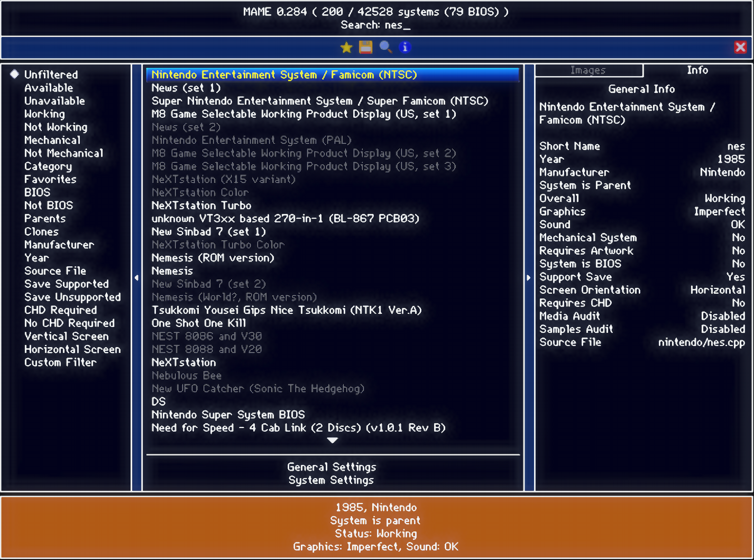
Task: Select the BIOS filter
Action: point(36,192)
